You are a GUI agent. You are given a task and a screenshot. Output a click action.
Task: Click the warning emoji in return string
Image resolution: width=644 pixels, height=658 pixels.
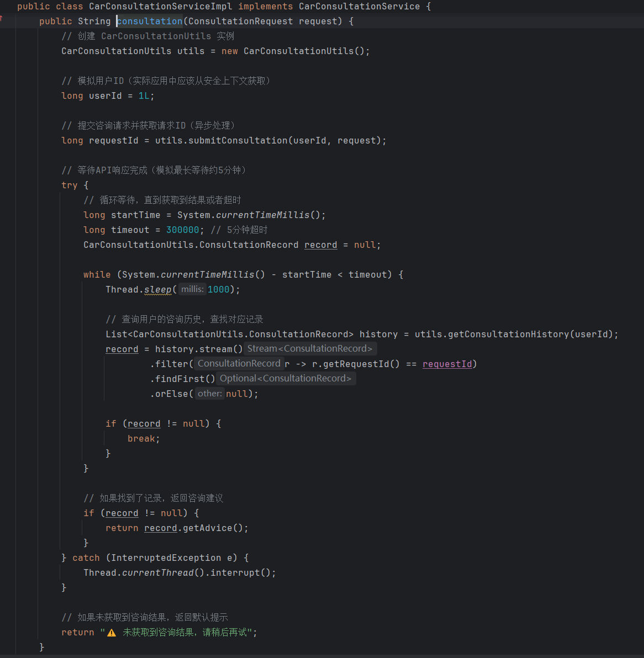tap(111, 633)
